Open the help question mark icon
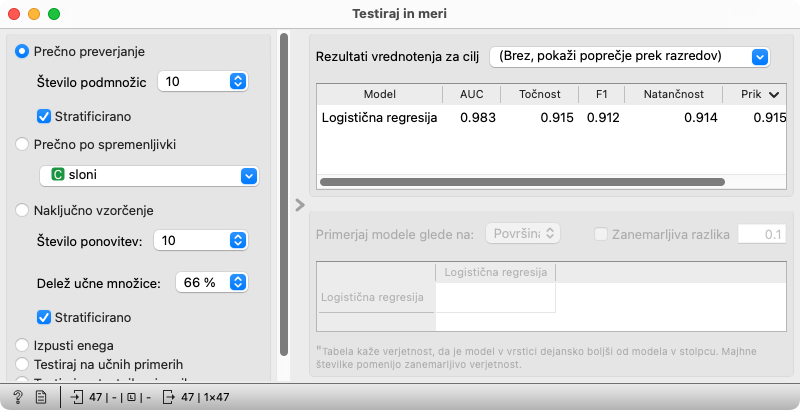 click(18, 397)
